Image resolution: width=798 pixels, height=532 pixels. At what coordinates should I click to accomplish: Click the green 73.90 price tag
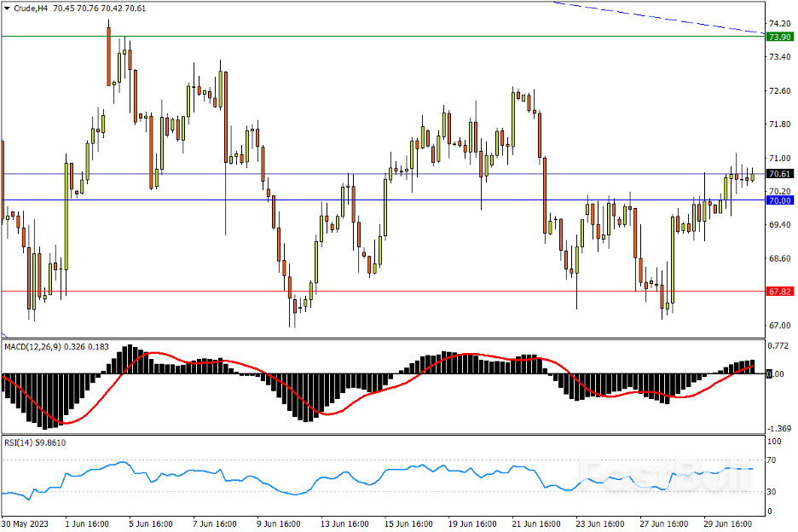(x=780, y=37)
